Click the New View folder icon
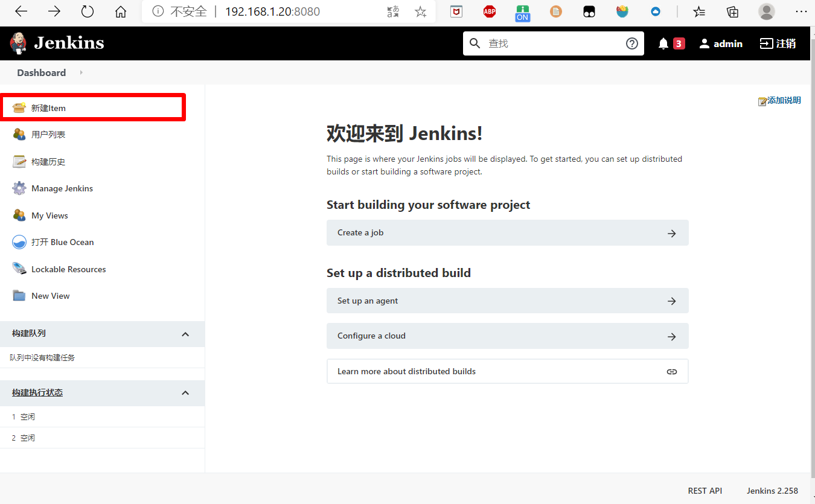815x504 pixels. [19, 296]
